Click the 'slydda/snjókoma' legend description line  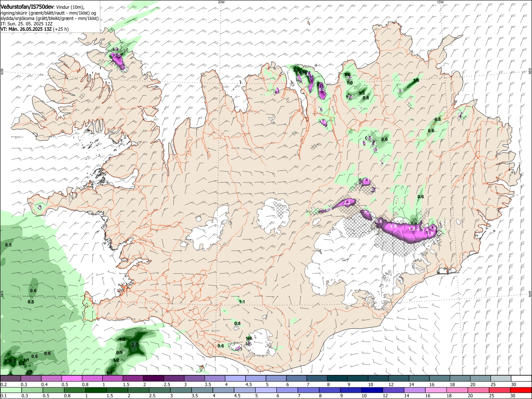click(x=49, y=18)
